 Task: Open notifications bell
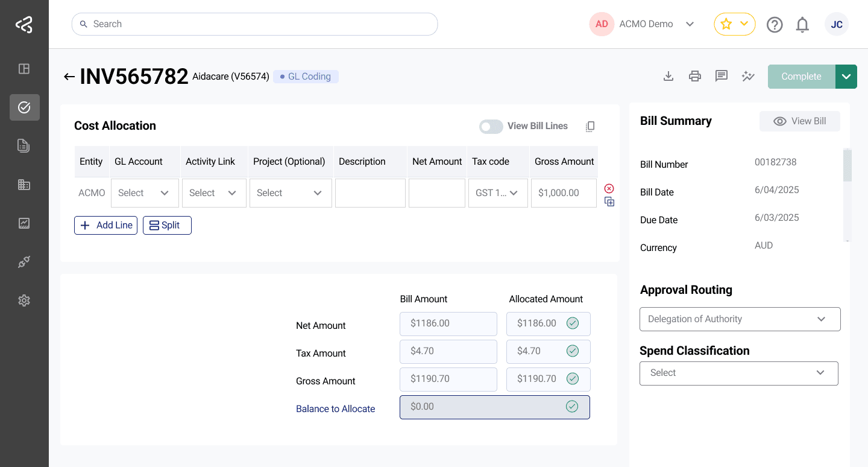802,25
